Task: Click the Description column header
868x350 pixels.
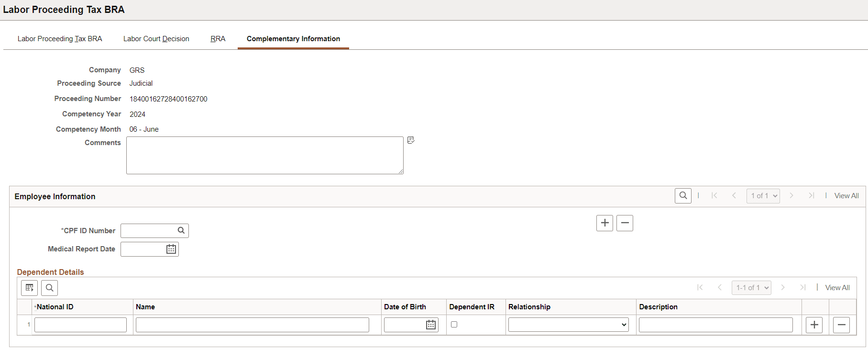Action: pyautogui.click(x=659, y=307)
